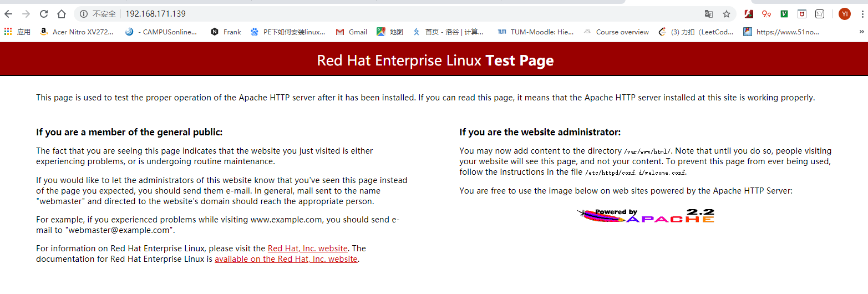This screenshot has width=868, height=294.
Task: Open the CAMPUSonline bookmark
Action: (161, 32)
